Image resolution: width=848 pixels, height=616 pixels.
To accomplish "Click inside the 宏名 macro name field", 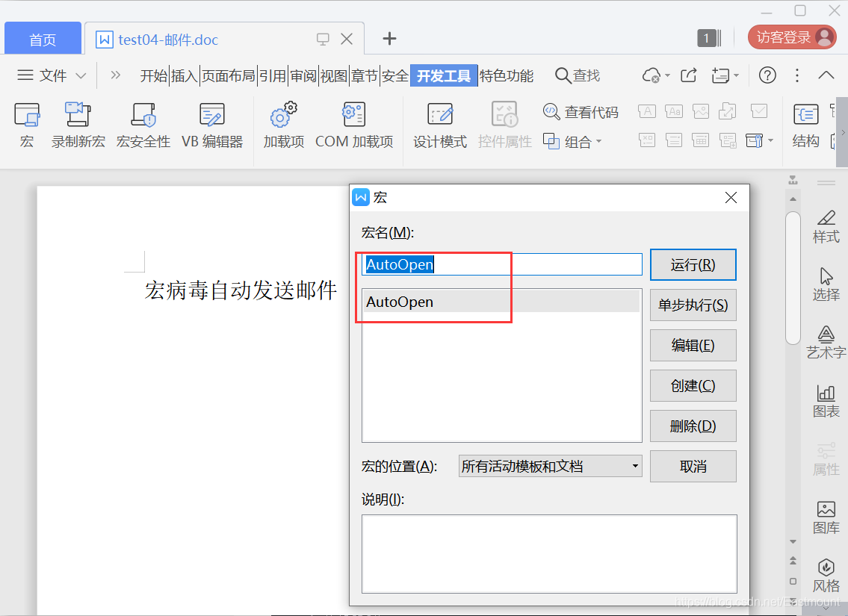I will (x=501, y=264).
